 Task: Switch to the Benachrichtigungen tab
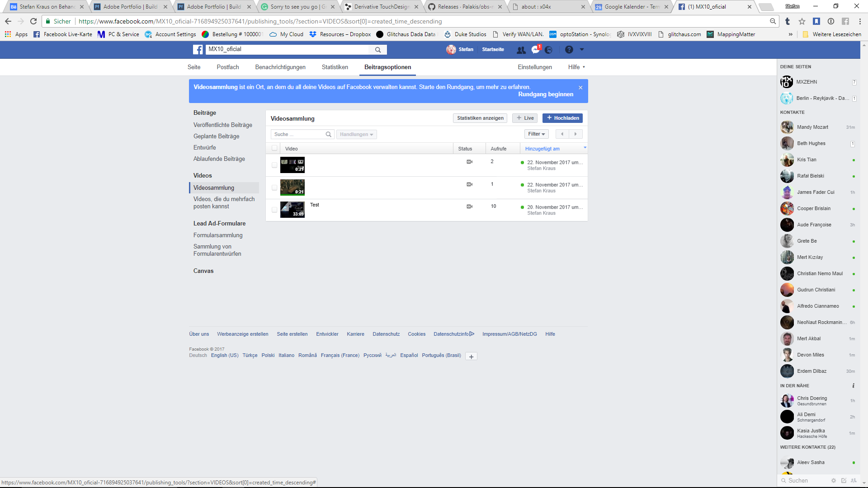280,67
